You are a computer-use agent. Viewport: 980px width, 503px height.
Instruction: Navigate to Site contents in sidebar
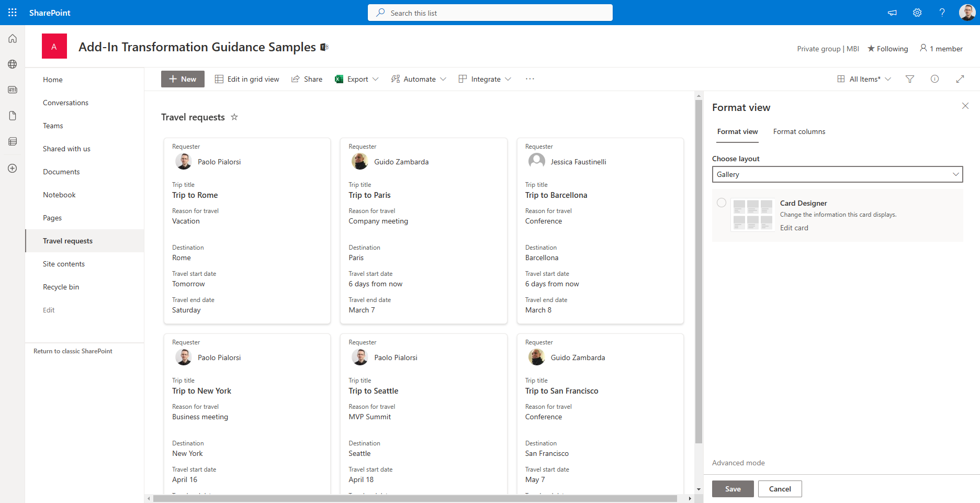(64, 264)
